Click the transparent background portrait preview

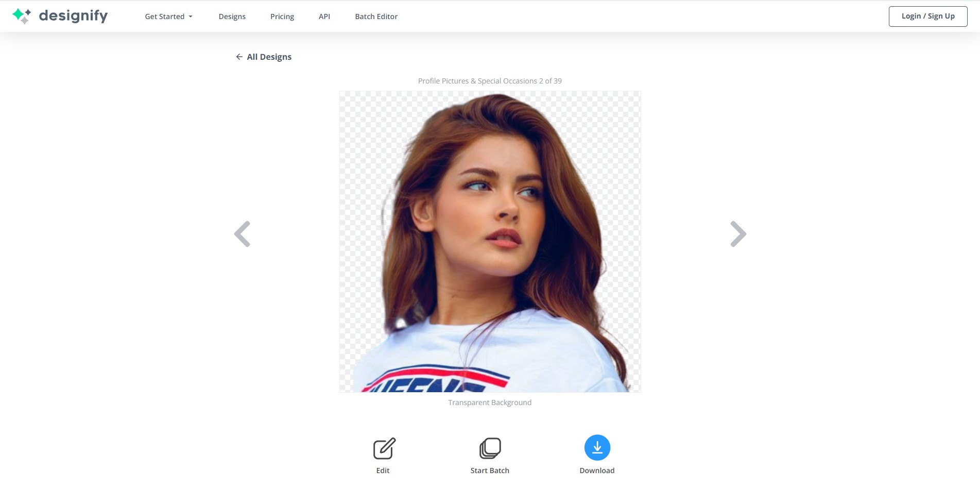tap(490, 242)
